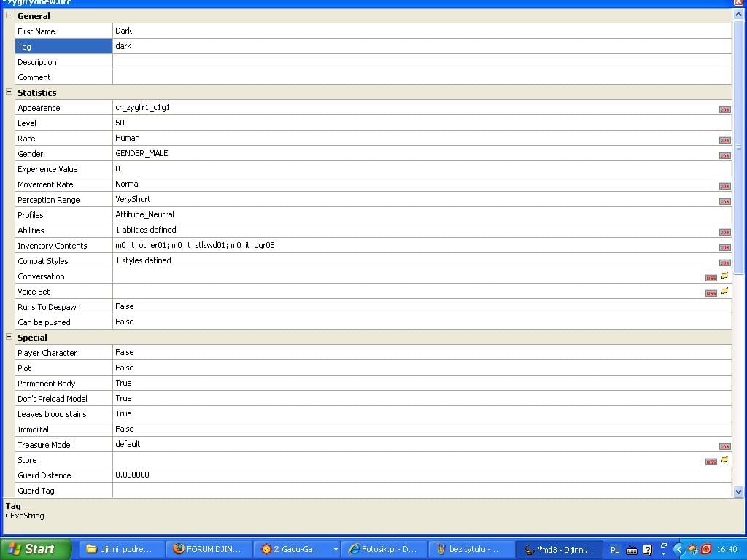Click the folder icon in Store row
The width and height of the screenshot is (747, 560).
pos(724,460)
